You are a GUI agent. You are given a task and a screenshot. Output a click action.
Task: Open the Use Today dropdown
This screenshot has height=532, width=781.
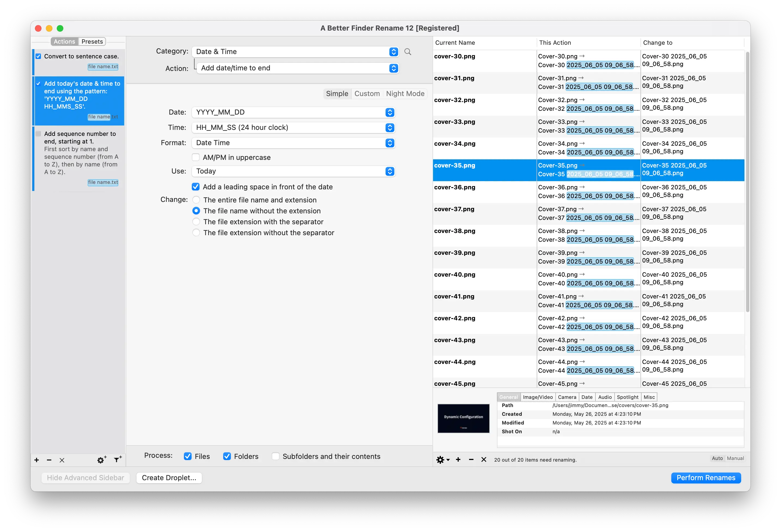coord(293,171)
